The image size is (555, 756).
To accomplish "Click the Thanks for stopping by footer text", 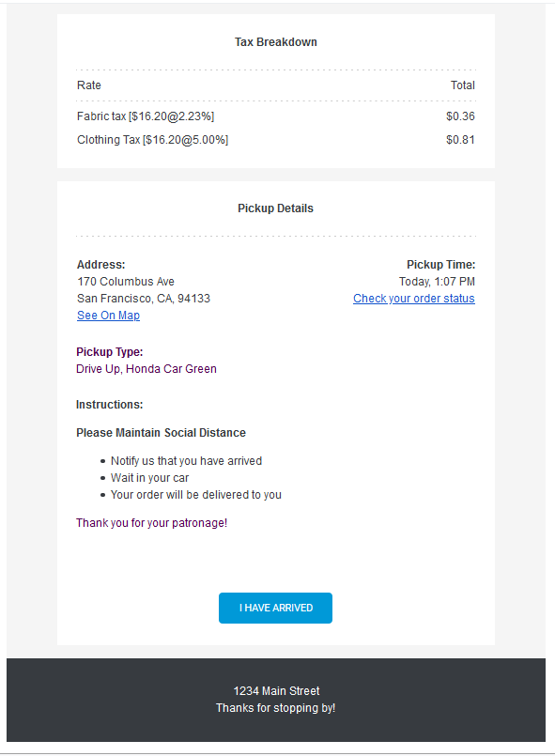I will (275, 707).
